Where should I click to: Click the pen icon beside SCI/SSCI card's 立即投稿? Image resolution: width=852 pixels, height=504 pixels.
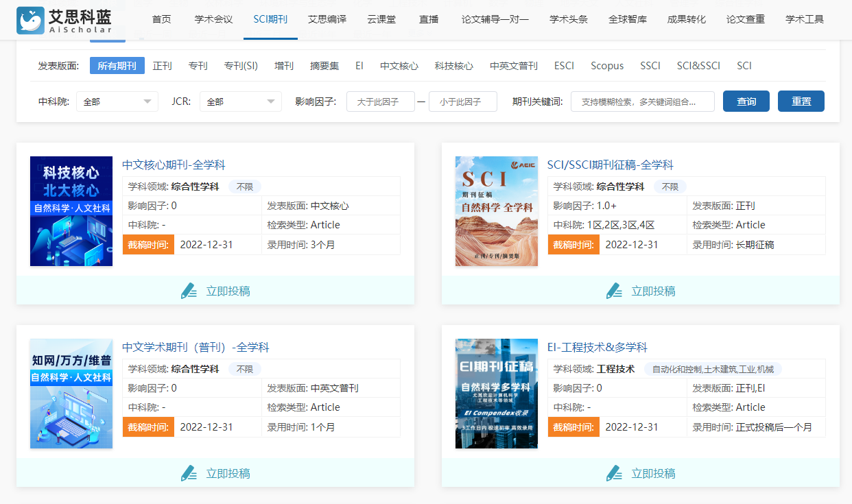tap(614, 291)
